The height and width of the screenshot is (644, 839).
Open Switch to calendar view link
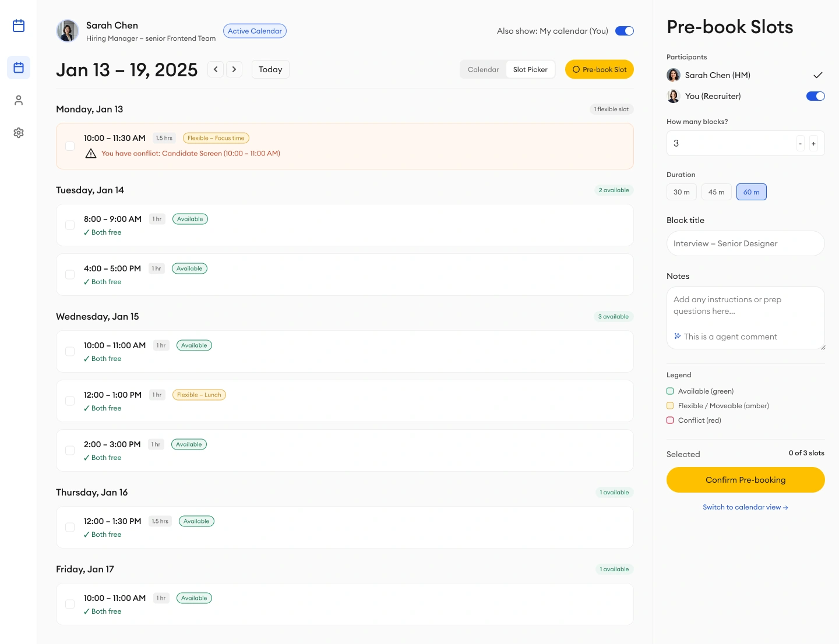point(746,507)
